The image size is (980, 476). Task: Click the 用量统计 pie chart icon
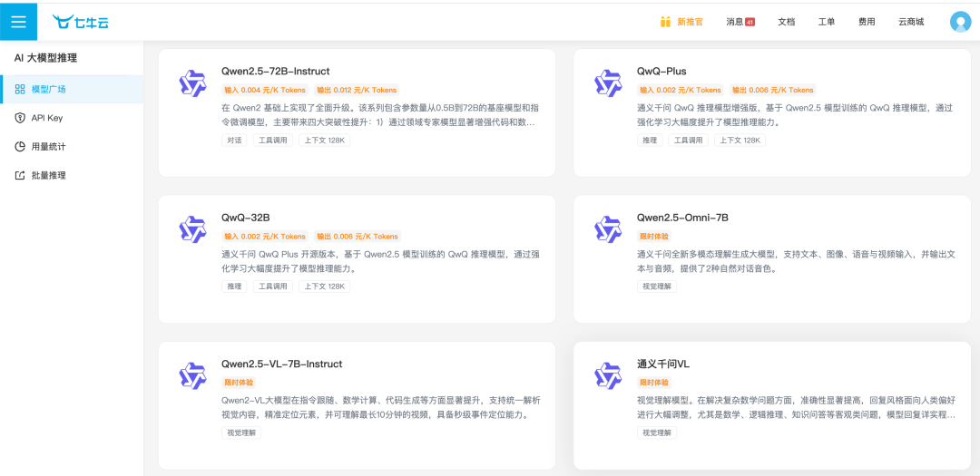tap(20, 147)
